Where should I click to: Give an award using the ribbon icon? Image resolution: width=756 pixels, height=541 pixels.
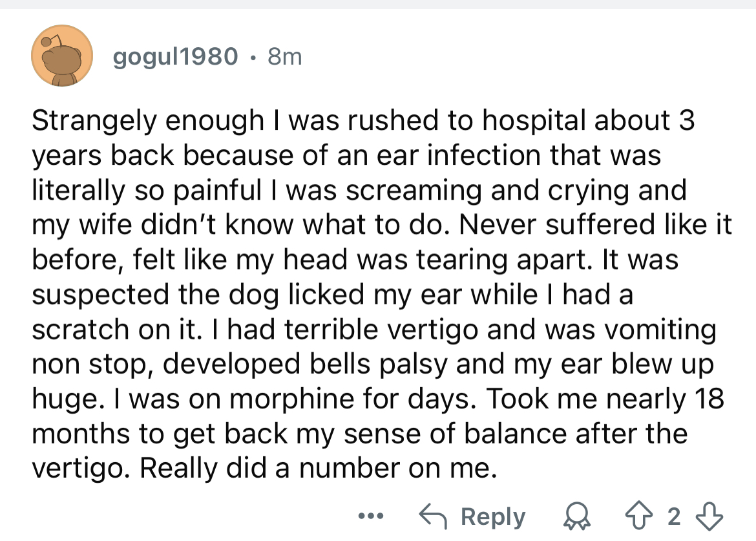tap(577, 517)
